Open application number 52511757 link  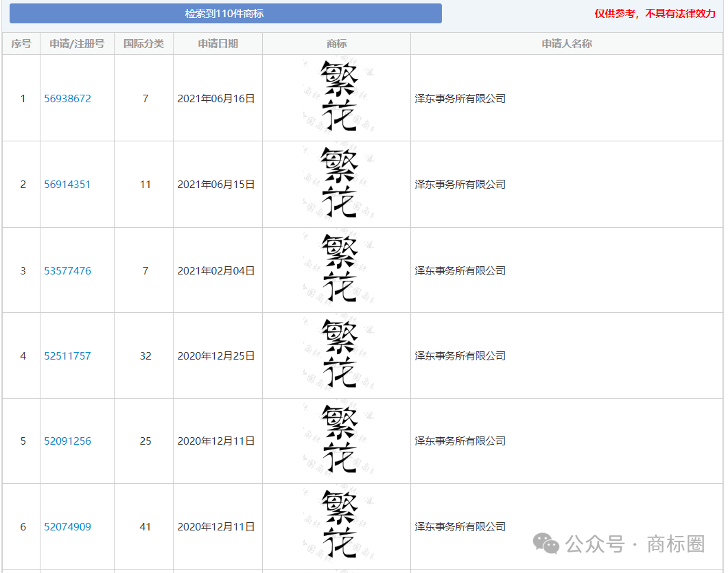(x=67, y=356)
